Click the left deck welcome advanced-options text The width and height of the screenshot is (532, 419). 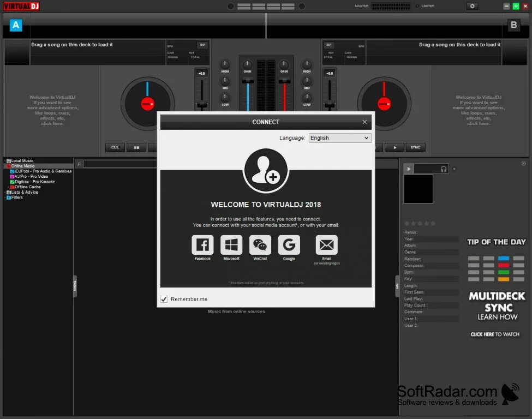click(x=52, y=110)
